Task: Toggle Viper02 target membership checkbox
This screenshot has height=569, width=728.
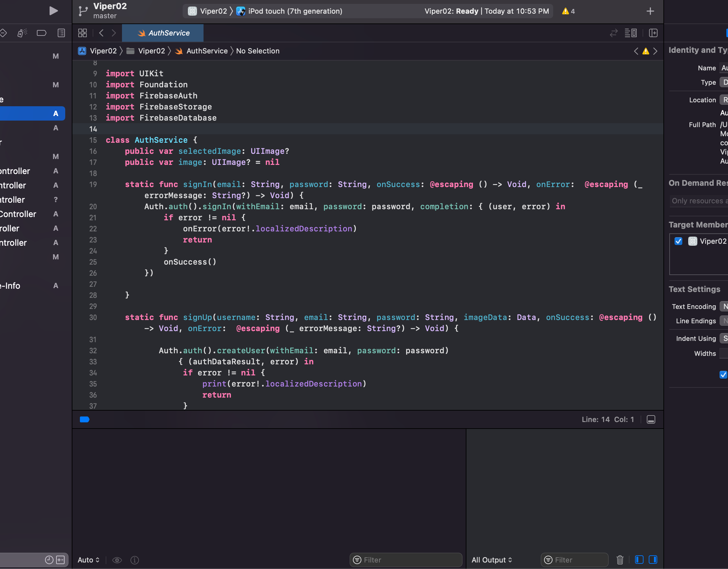Action: pyautogui.click(x=678, y=241)
